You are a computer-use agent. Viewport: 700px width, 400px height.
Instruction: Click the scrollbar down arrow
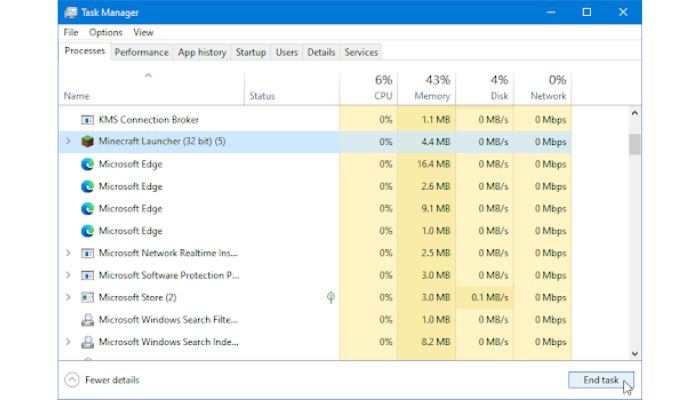(x=634, y=354)
